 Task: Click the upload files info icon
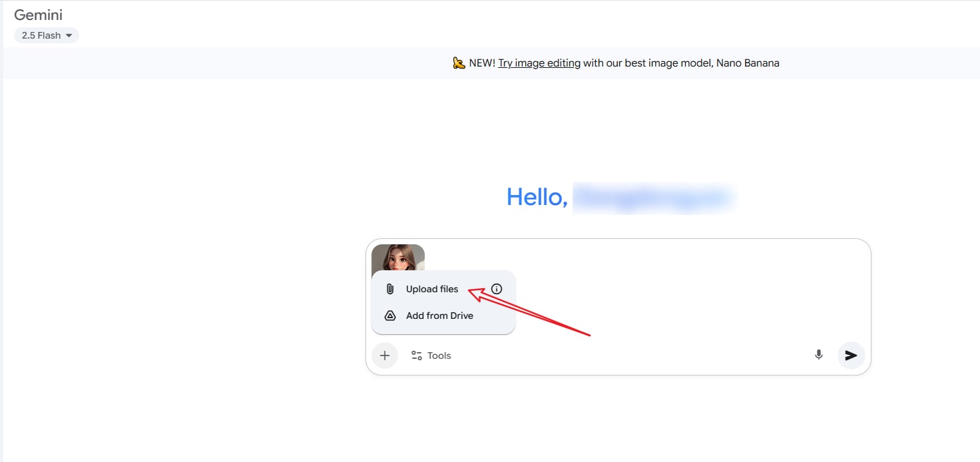coord(497,289)
